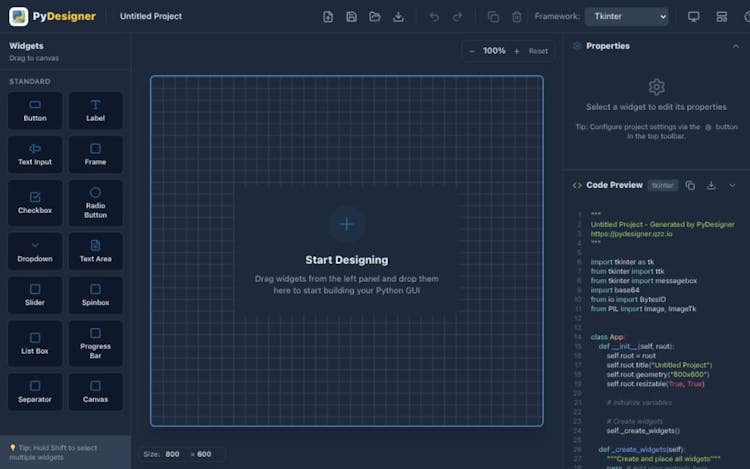Image resolution: width=750 pixels, height=469 pixels.
Task: Select the Radio Button widget
Action: (95, 203)
